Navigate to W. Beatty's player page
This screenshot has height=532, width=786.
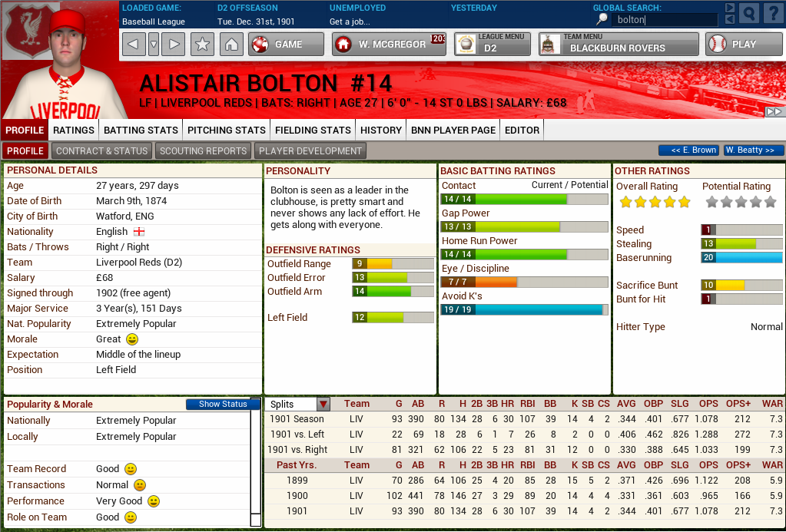pos(752,150)
